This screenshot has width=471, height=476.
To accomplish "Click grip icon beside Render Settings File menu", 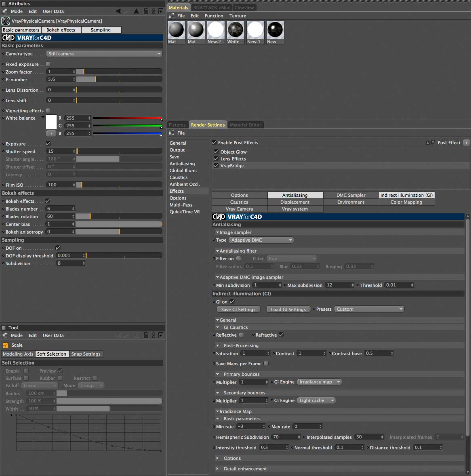I will click(x=171, y=133).
